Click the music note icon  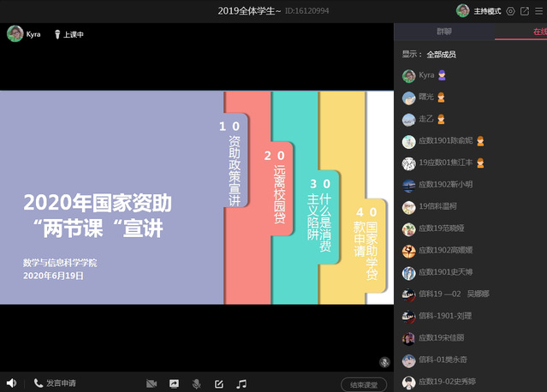click(241, 383)
